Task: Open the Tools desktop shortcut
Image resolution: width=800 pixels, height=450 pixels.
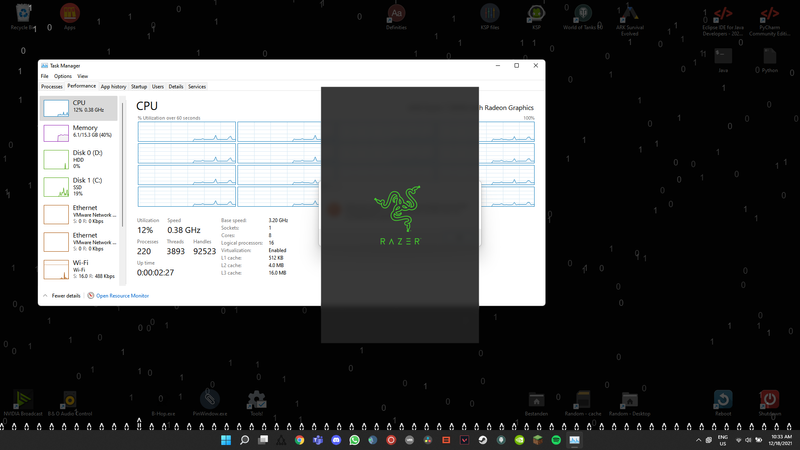Action: point(257,403)
